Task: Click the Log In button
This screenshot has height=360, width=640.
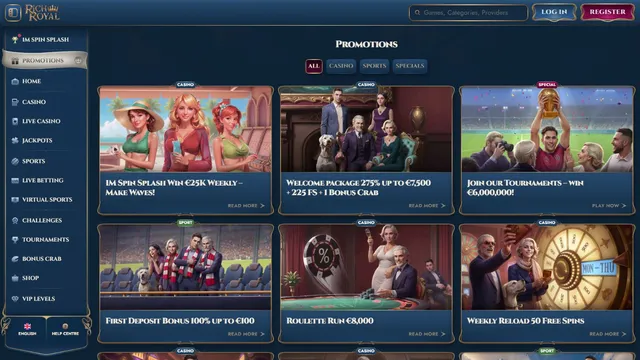Action: 554,12
